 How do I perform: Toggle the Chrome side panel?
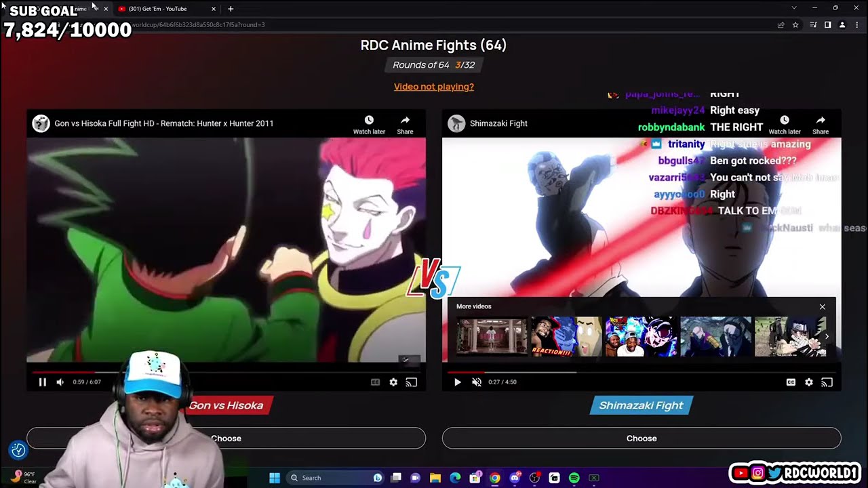click(x=827, y=25)
